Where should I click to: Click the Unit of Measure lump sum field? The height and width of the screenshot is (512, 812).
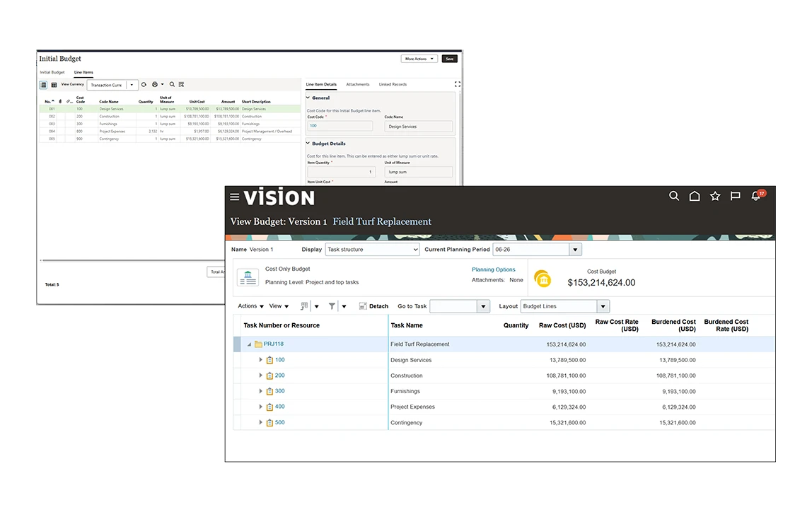pyautogui.click(x=419, y=172)
